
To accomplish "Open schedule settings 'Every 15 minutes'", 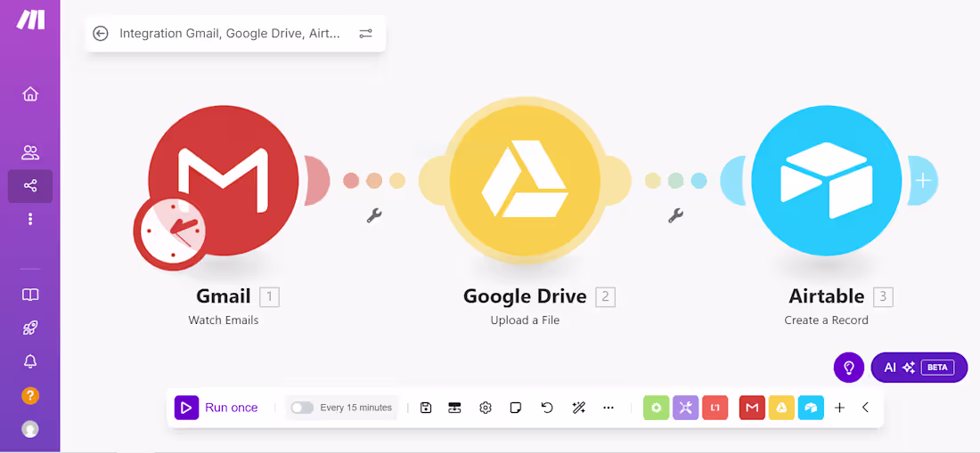I will [355, 408].
